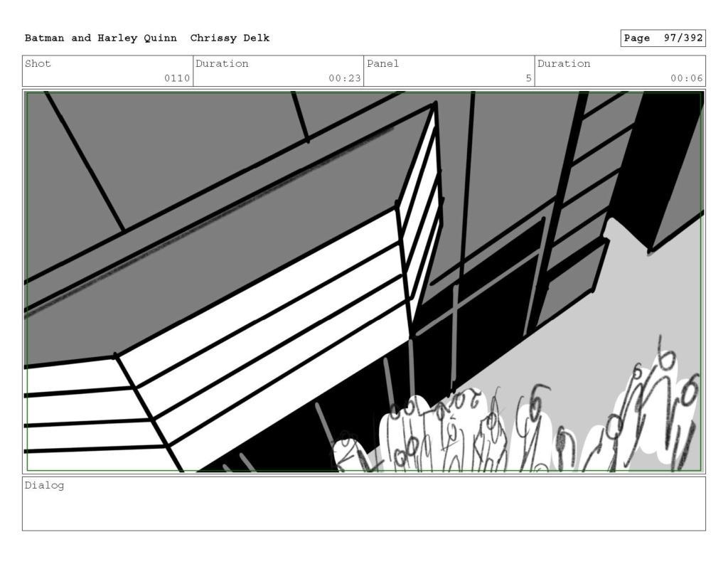Click the shot duration value "00:23"

pyautogui.click(x=345, y=78)
